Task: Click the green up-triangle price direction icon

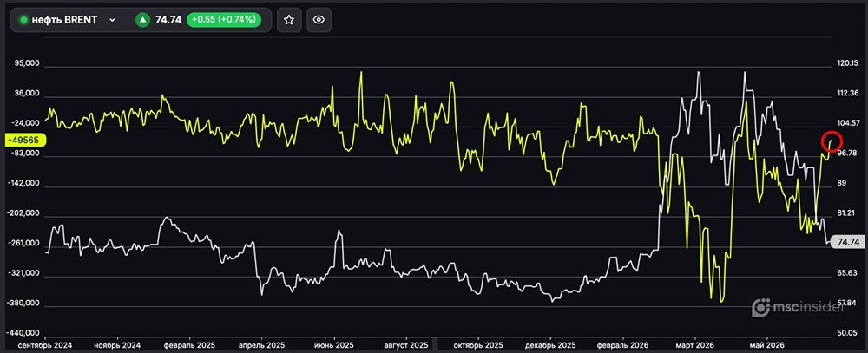Action: coord(143,20)
